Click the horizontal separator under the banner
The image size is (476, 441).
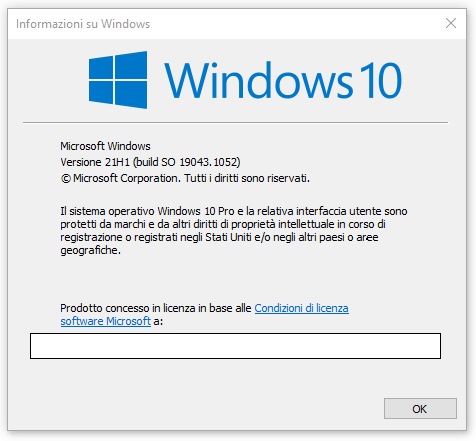[x=235, y=122]
